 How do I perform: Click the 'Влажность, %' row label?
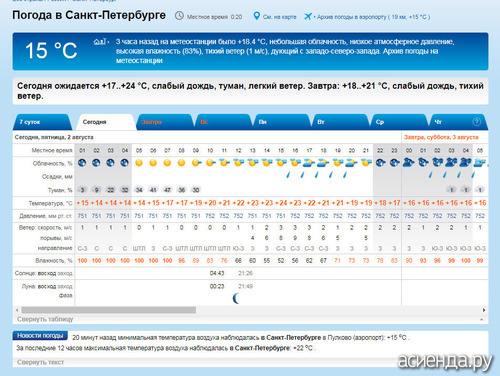[x=54, y=260]
